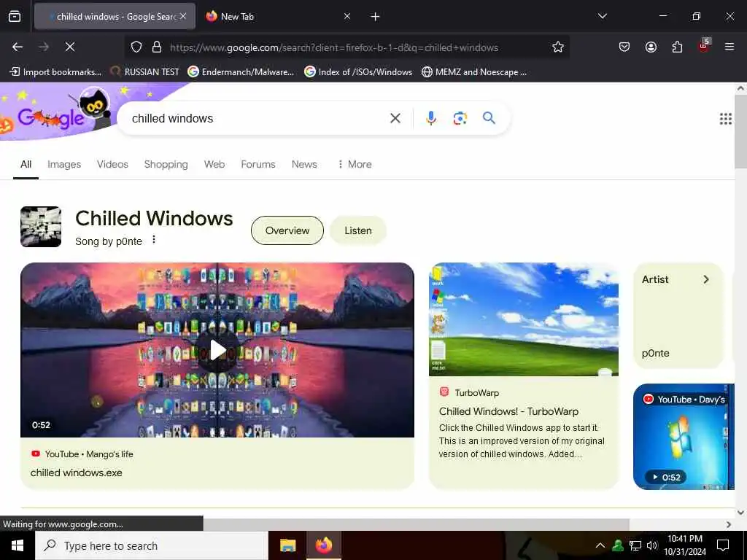Show hidden system tray icons
Viewport: 747px width, 560px height.
600,545
